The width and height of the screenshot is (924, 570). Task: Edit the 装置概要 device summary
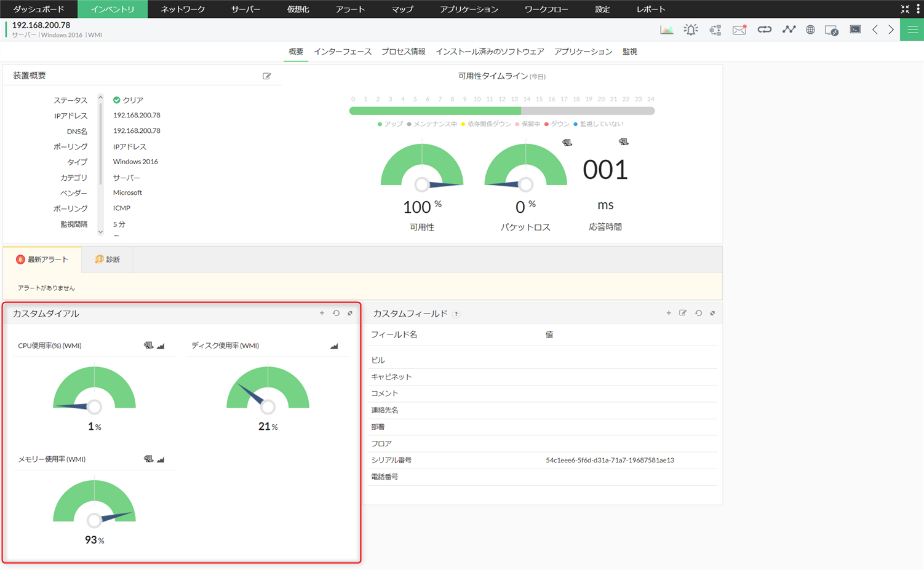pyautogui.click(x=267, y=76)
